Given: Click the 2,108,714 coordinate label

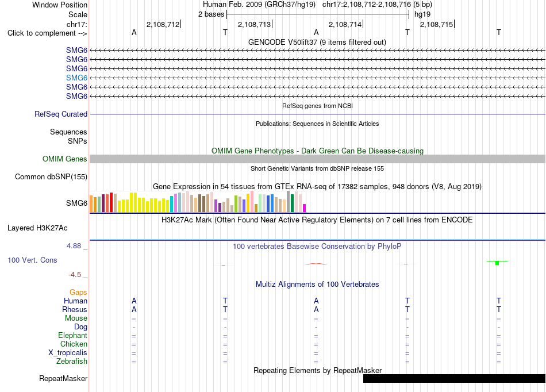Looking at the screenshot, I should [x=345, y=24].
